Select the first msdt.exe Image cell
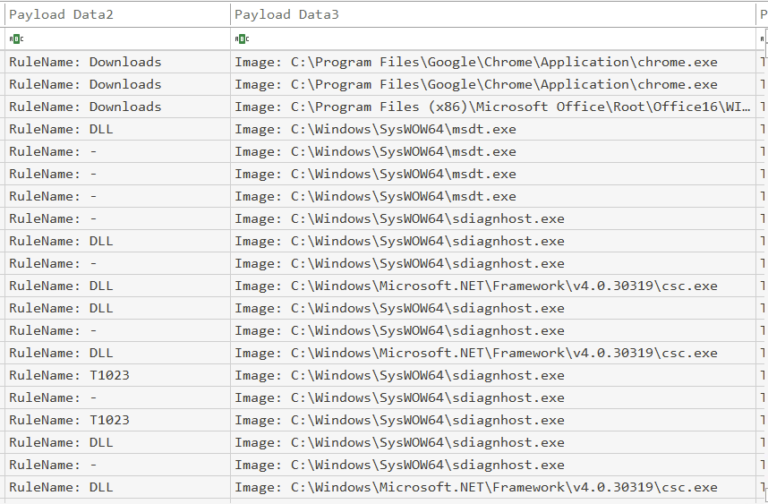 (x=376, y=129)
